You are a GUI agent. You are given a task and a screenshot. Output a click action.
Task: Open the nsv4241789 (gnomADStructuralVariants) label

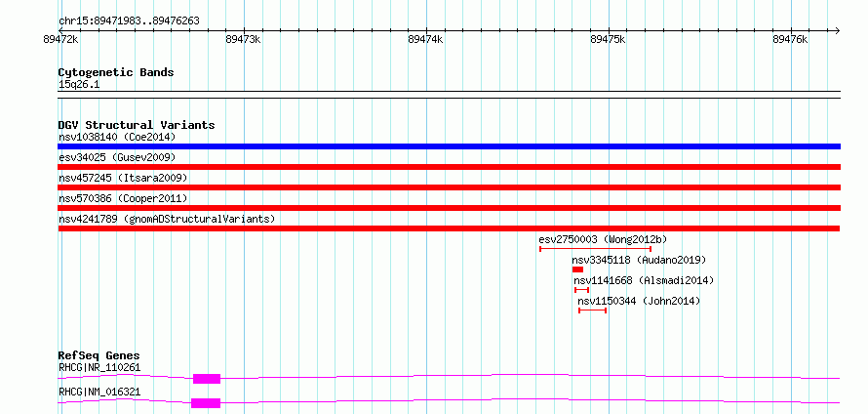point(167,219)
